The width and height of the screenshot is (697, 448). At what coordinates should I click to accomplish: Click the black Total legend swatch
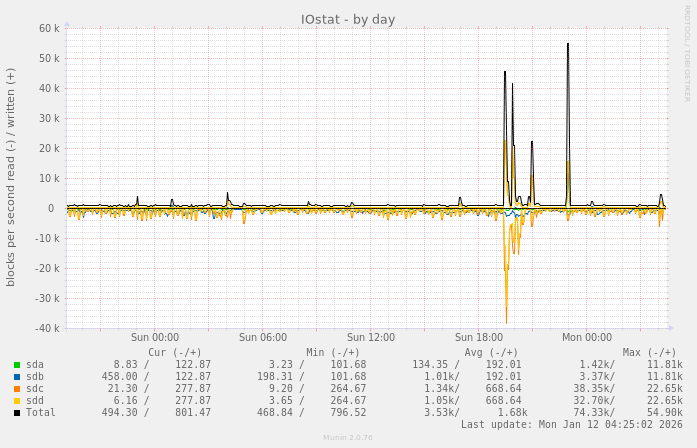(17, 413)
